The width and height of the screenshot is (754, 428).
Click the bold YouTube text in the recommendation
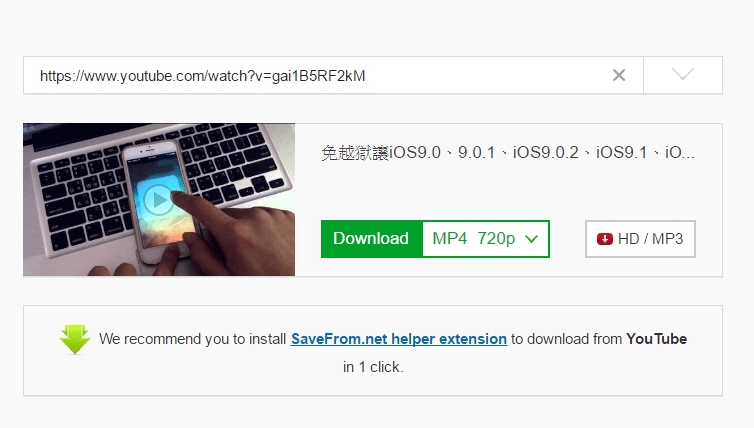(x=656, y=339)
